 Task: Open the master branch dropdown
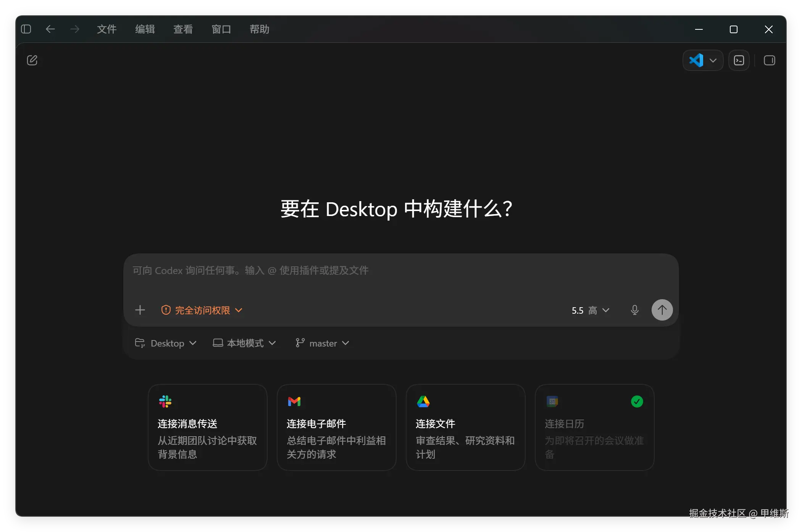pos(323,343)
